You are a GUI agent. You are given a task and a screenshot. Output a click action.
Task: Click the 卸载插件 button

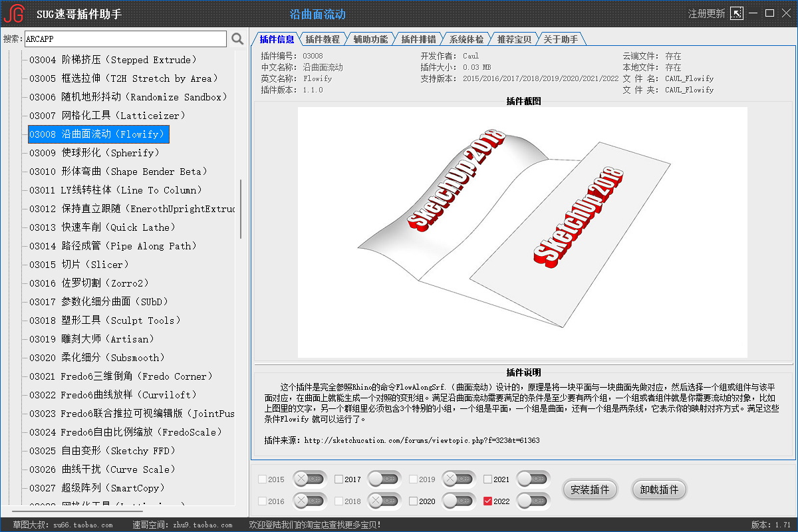pos(659,490)
